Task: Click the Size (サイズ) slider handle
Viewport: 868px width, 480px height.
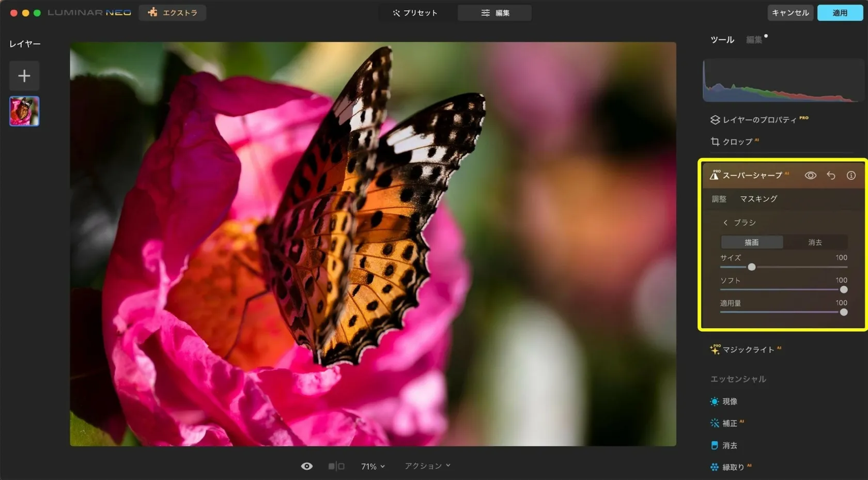Action: click(x=752, y=267)
